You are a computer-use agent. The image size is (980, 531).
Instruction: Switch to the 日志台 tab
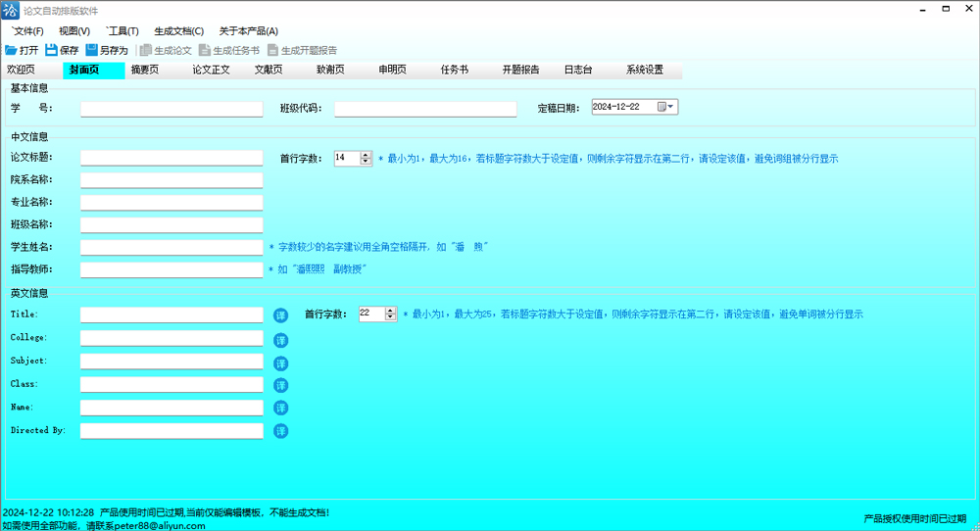[x=589, y=70]
